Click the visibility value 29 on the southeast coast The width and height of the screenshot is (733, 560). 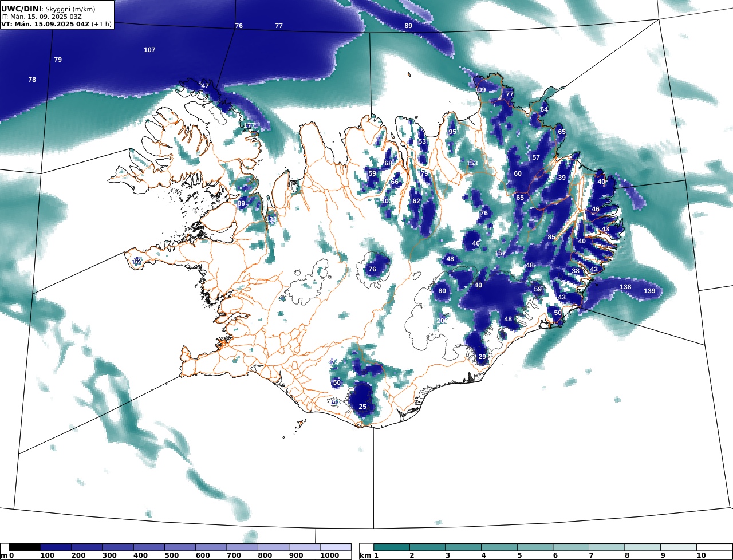(482, 357)
